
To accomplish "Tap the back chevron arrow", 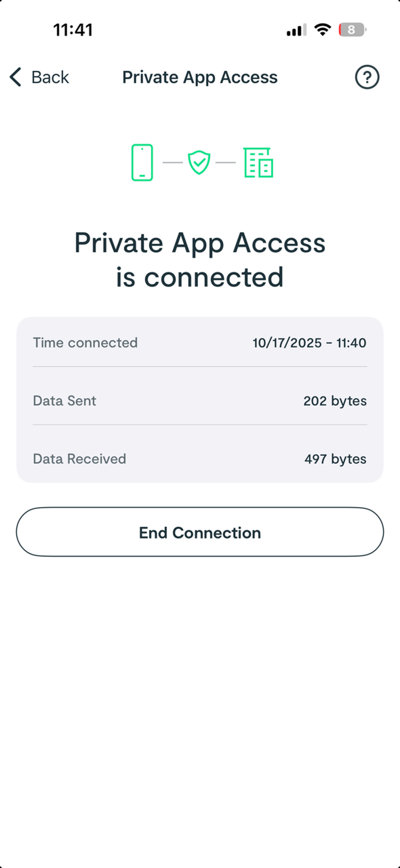I will tap(16, 77).
